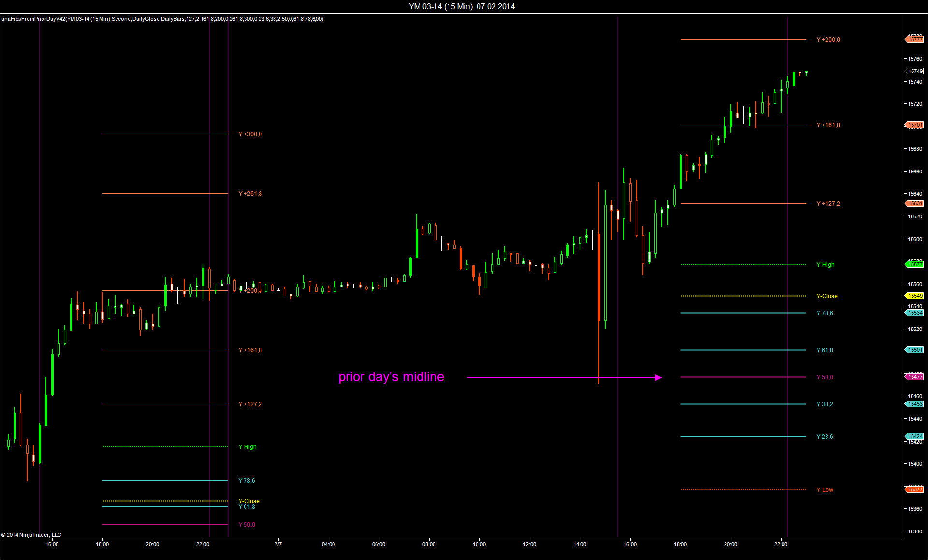The image size is (928, 560).
Task: Select the green 15577 Y-High price marker
Action: click(x=914, y=264)
